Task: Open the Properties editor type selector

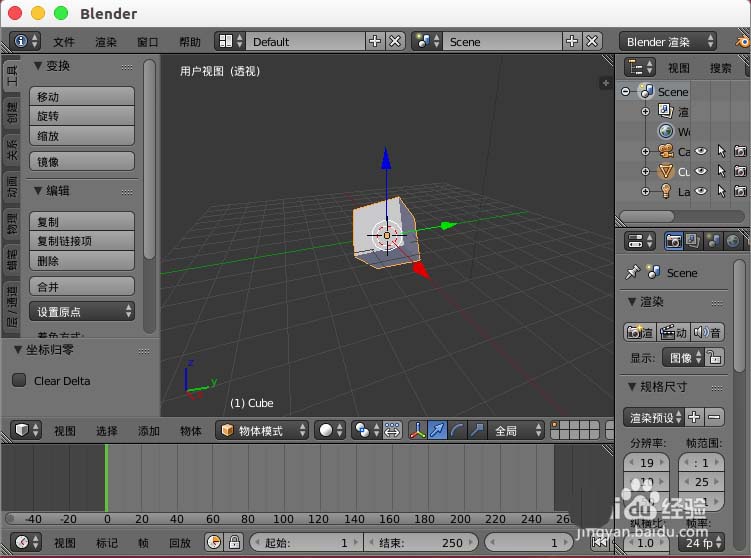Action: [639, 241]
